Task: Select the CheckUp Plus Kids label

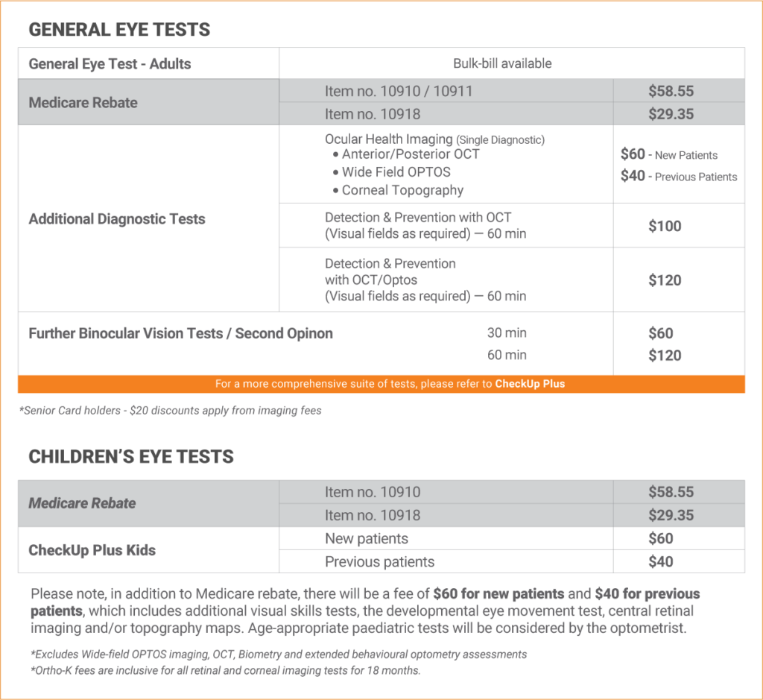Action: (x=92, y=550)
